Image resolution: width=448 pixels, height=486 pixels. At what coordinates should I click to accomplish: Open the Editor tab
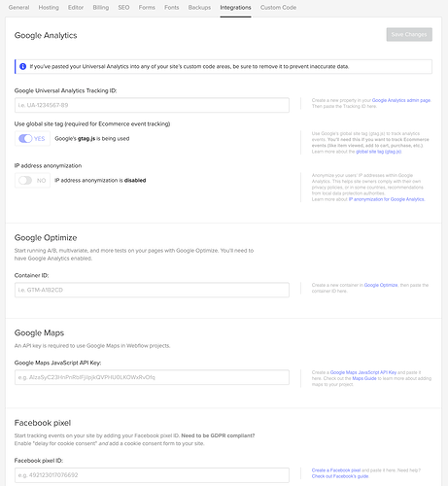76,8
